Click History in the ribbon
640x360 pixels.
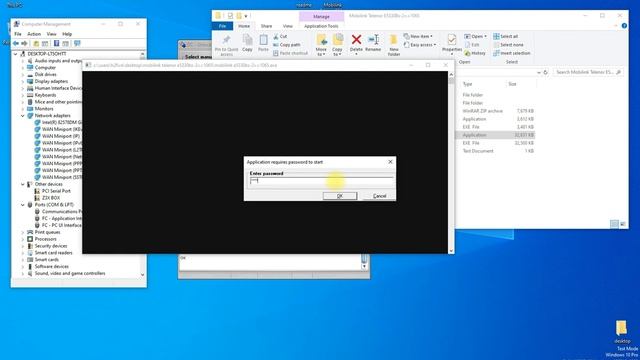coord(475,53)
